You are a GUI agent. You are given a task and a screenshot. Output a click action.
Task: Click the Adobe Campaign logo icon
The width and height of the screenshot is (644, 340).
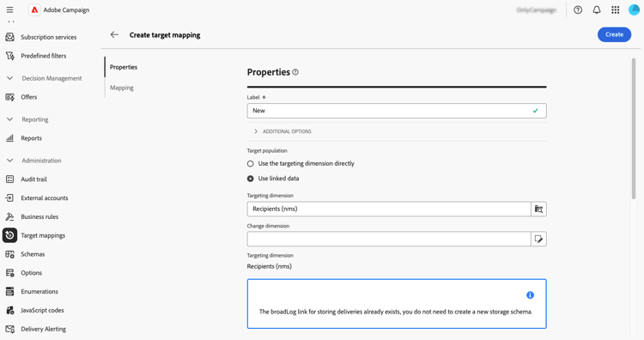pyautogui.click(x=34, y=9)
